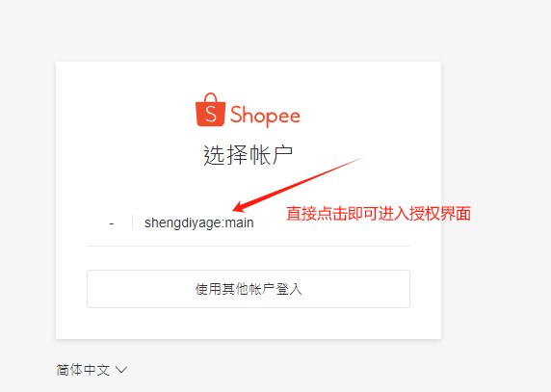Image resolution: width=551 pixels, height=392 pixels.
Task: Click the red annotation 直接点击即可进入授权界面
Action: click(379, 214)
